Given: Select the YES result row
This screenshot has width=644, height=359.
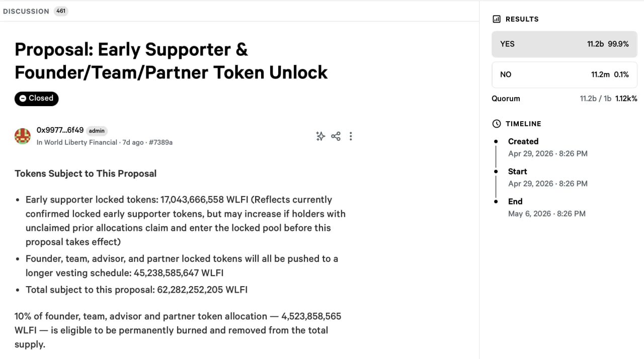Looking at the screenshot, I should tap(565, 44).
